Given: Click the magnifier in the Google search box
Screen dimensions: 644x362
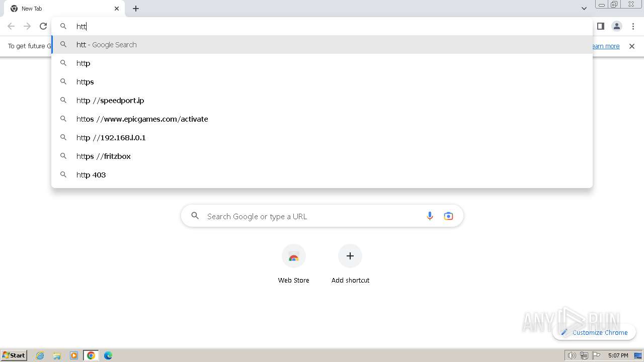Looking at the screenshot, I should 195,216.
